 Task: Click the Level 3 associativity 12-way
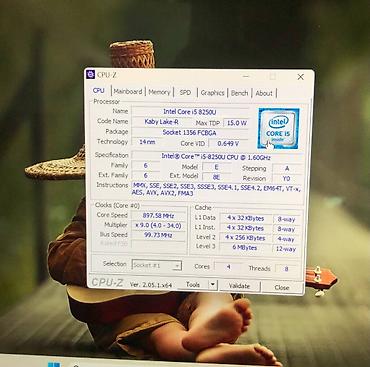tap(286, 249)
